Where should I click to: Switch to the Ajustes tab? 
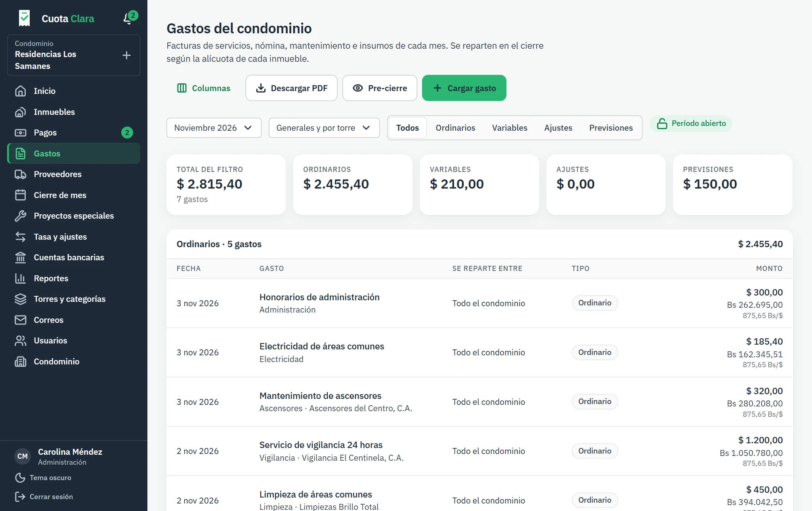[x=558, y=128]
